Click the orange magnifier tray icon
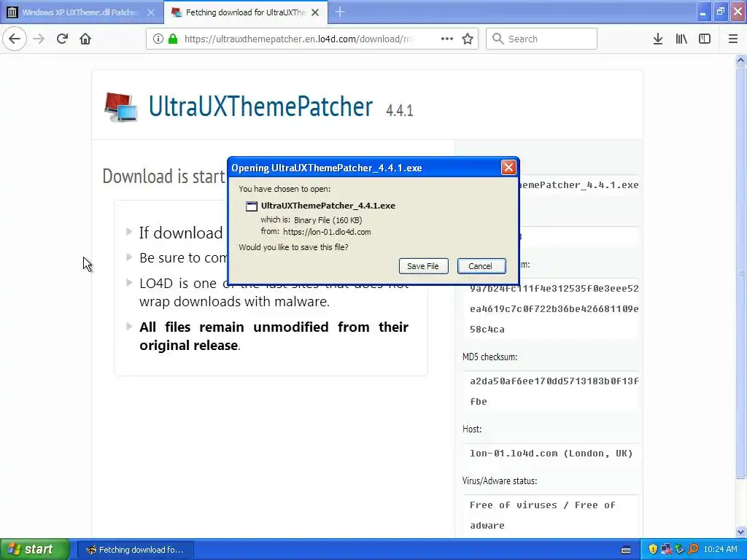Viewport: 747px width, 560px height. pos(693,550)
